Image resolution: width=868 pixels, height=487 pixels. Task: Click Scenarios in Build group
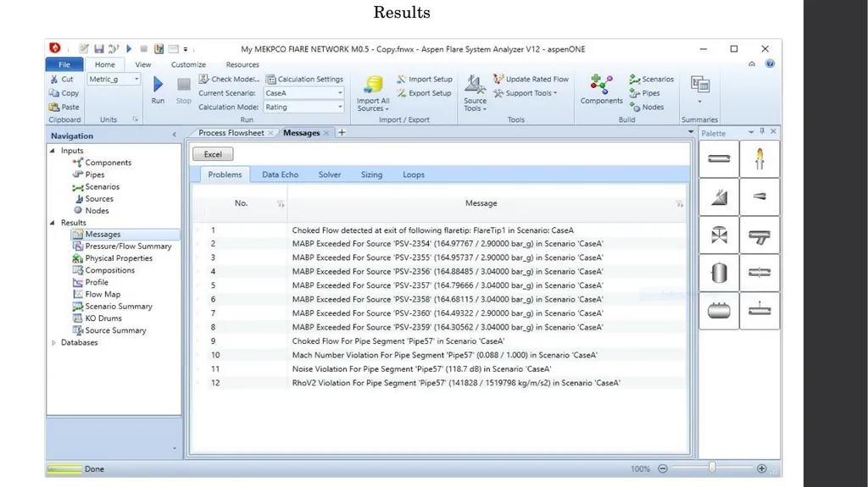coord(652,79)
